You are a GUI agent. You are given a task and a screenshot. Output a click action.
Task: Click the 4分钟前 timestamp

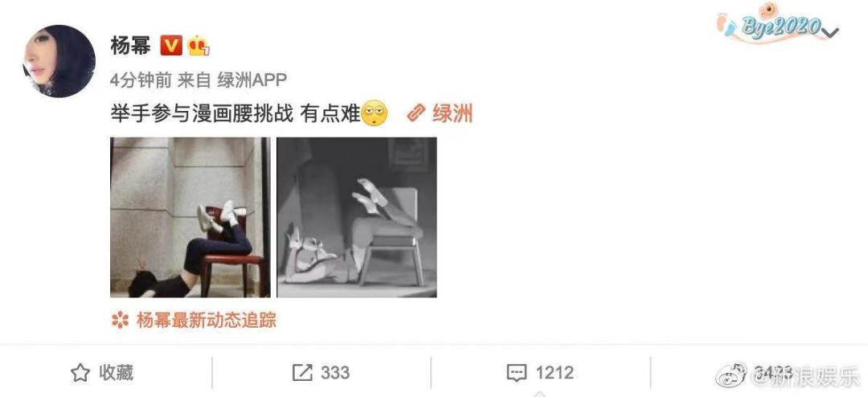(x=140, y=80)
